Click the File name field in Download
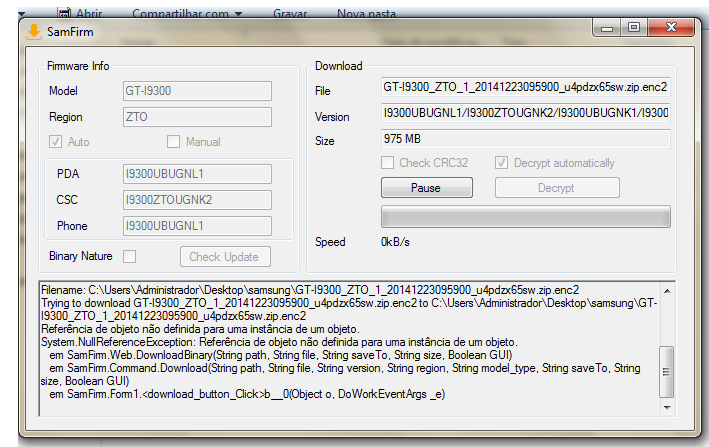 click(526, 87)
